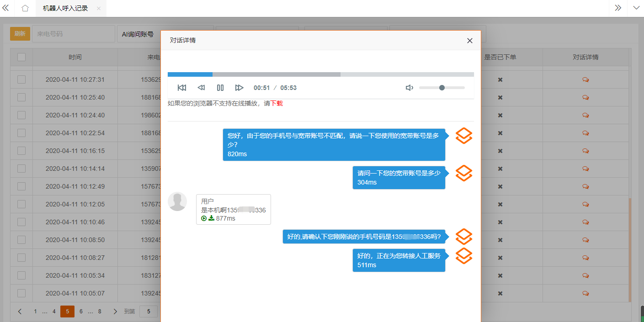Skip to the beginning of the recording
The width and height of the screenshot is (644, 322).
[x=181, y=87]
